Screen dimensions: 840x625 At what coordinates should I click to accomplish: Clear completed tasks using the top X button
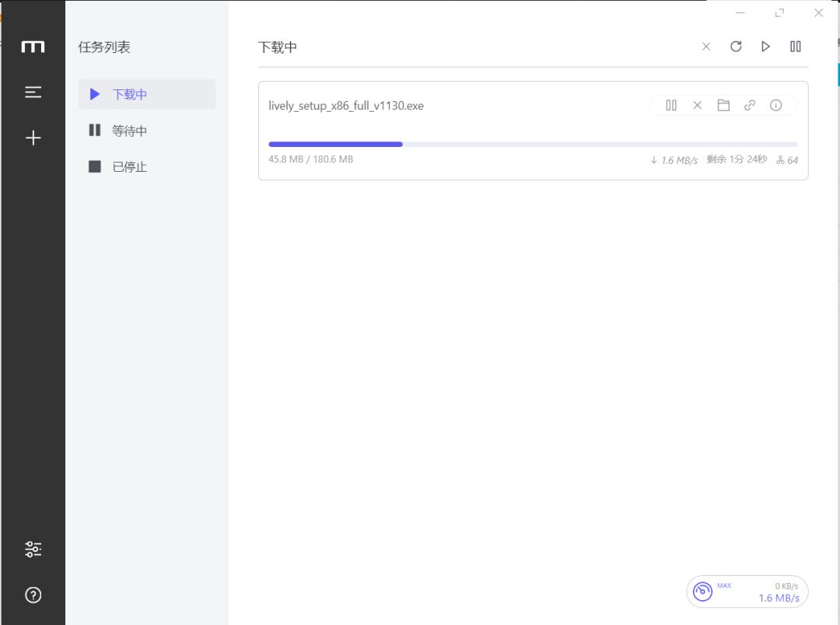[705, 47]
